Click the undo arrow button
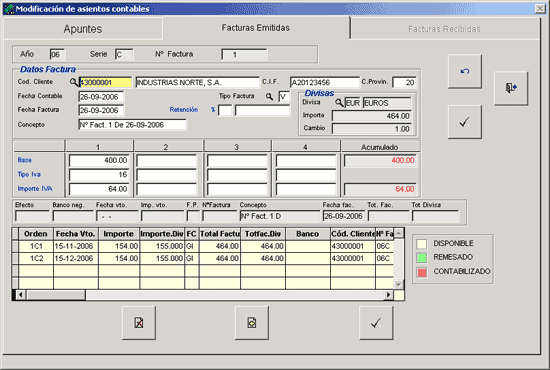Screen dimensions: 550x370 465,72
